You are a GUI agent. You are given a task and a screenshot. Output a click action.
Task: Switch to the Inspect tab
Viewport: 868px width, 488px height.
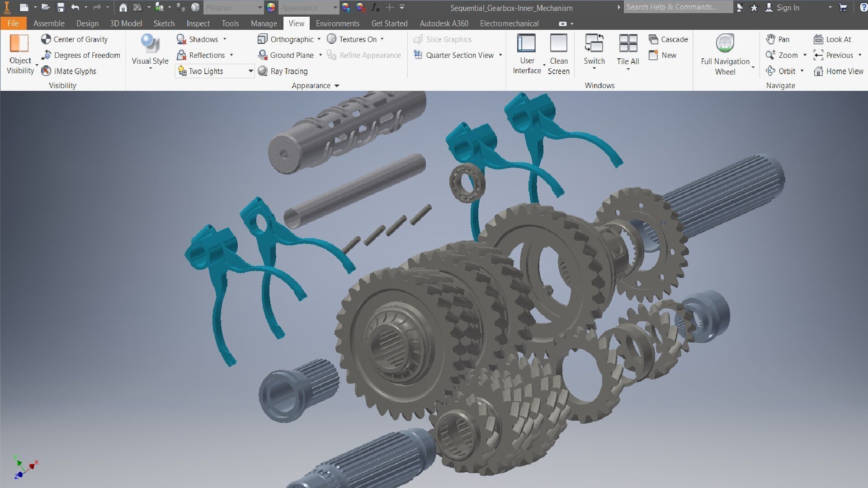pyautogui.click(x=198, y=23)
